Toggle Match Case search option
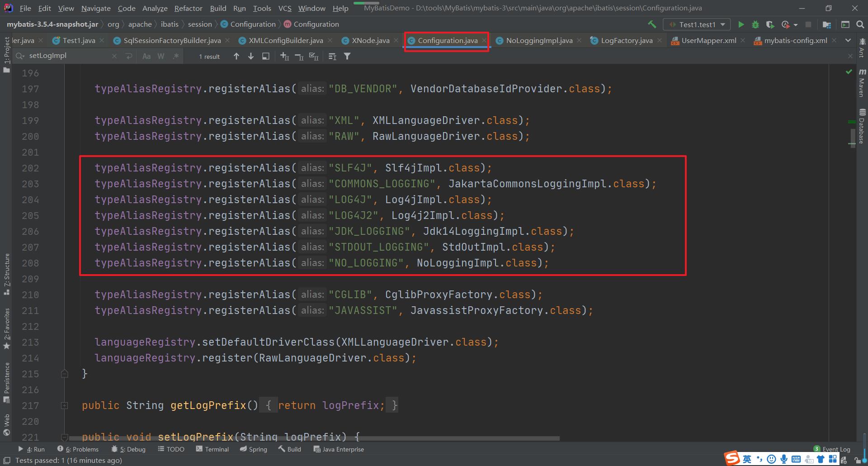Viewport: 868px width, 466px height. pos(146,56)
